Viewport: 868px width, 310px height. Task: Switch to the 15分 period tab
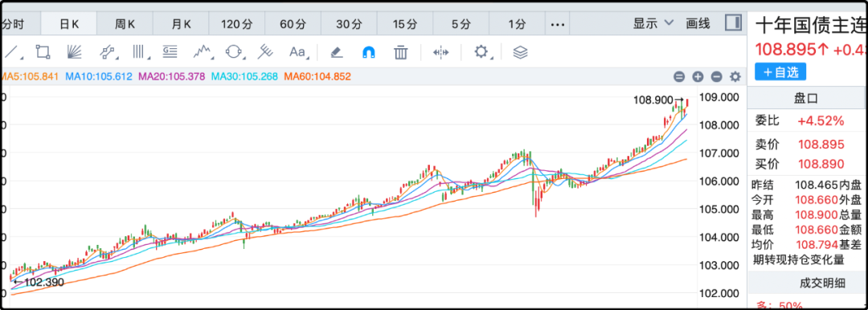click(405, 24)
